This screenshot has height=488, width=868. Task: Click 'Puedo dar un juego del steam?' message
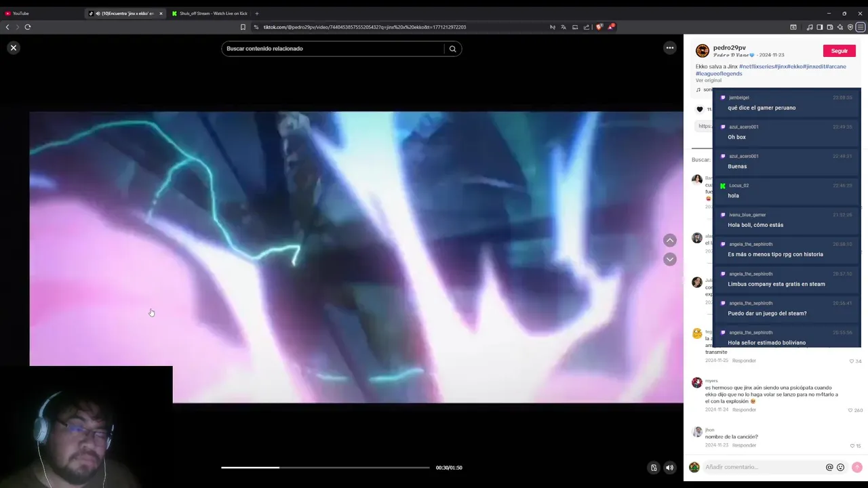click(767, 313)
